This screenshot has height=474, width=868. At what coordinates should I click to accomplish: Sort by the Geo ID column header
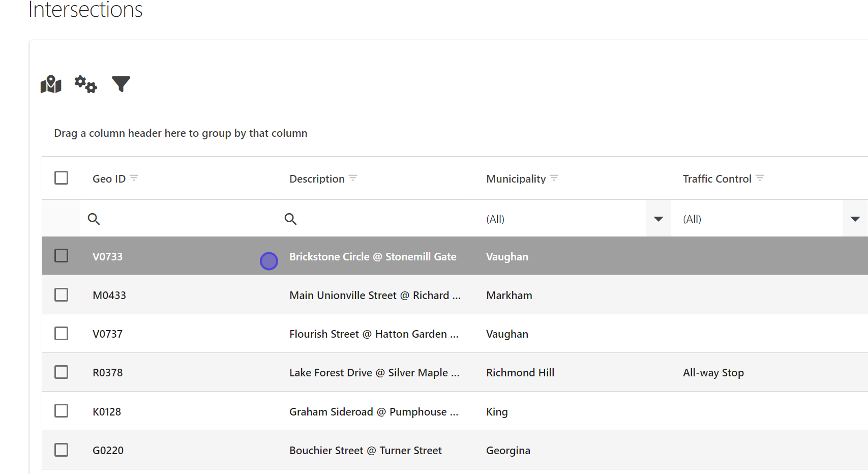click(109, 179)
